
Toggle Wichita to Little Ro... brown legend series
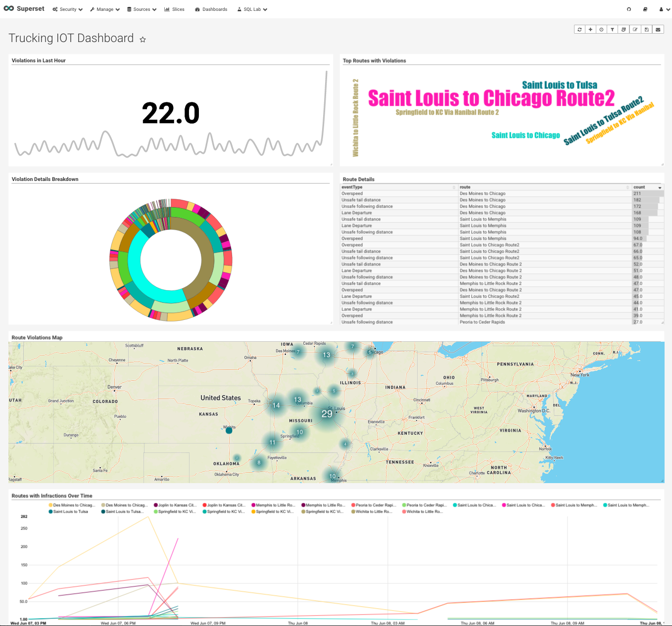coord(372,512)
